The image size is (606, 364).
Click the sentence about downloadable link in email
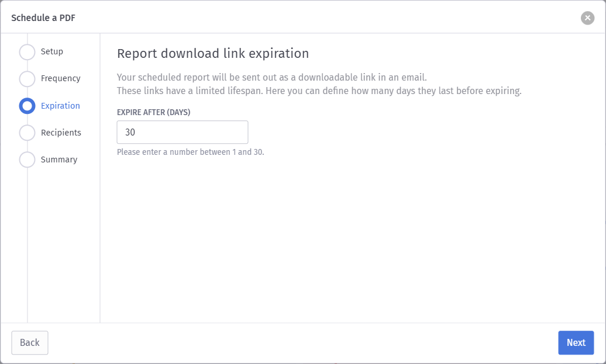point(271,77)
